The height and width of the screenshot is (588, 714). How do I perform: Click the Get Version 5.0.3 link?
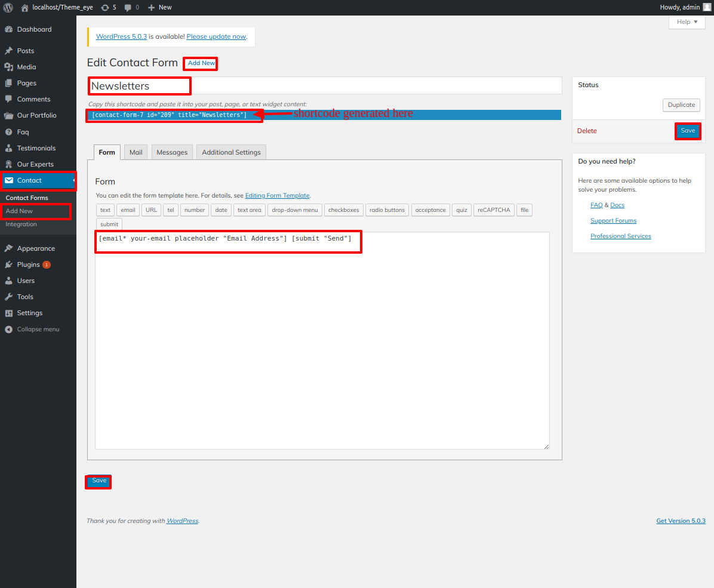pyautogui.click(x=681, y=521)
